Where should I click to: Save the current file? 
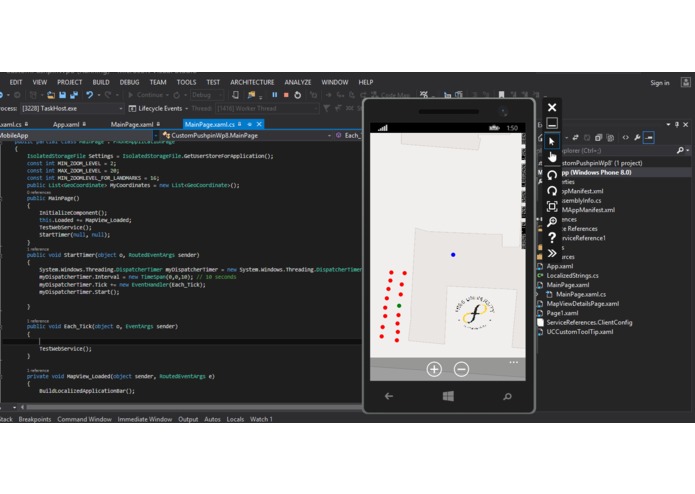point(62,95)
